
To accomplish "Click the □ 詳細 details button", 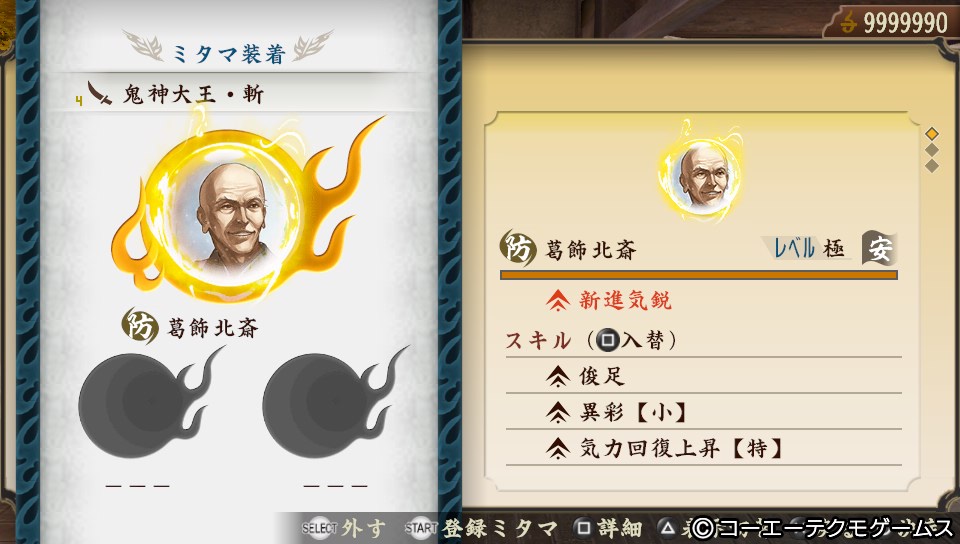I will click(x=608, y=528).
